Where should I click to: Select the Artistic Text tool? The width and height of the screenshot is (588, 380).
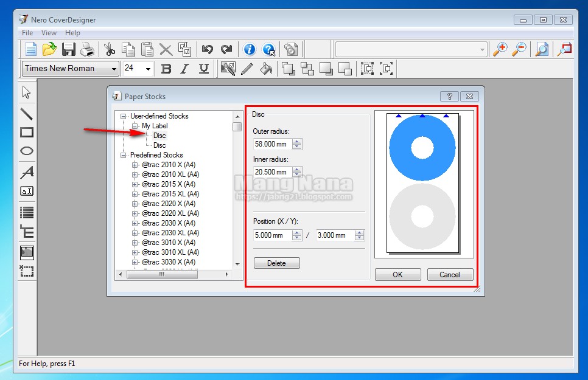(26, 171)
